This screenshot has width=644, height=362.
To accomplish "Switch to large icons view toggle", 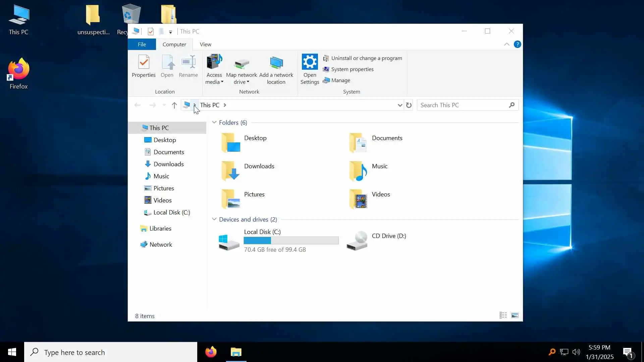I will point(515,315).
